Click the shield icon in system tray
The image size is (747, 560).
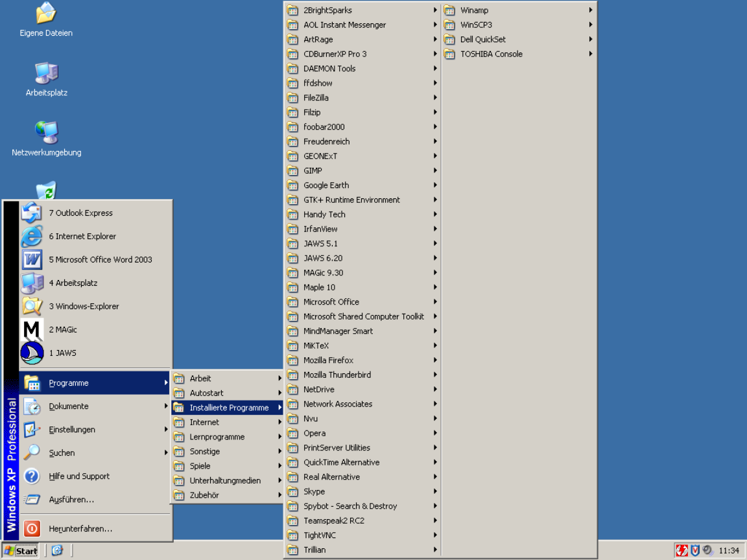pos(695,550)
